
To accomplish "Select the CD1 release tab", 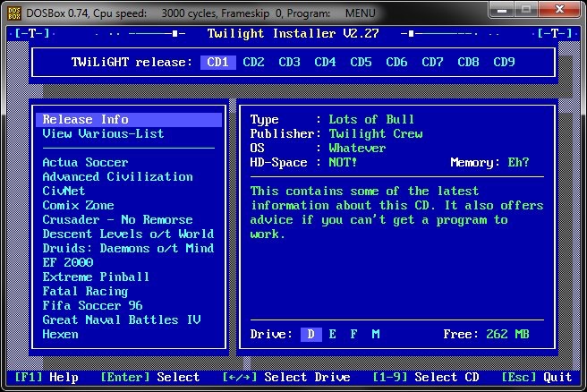I will click(x=218, y=62).
